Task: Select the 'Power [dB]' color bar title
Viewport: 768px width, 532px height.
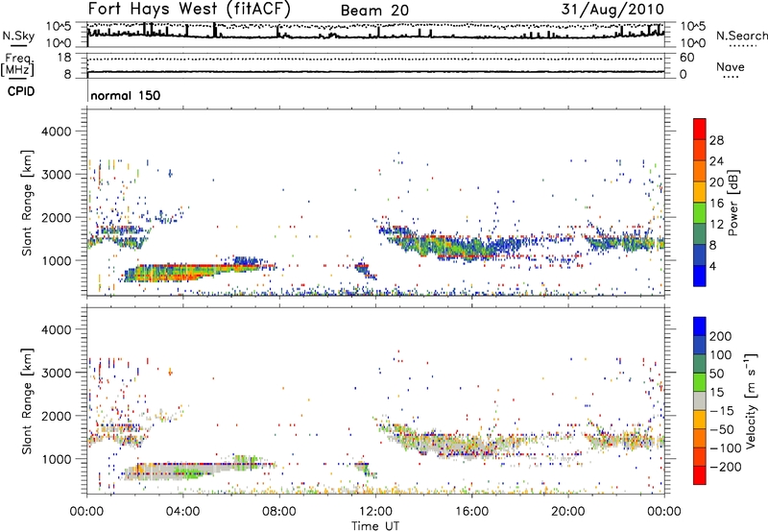Action: click(732, 203)
